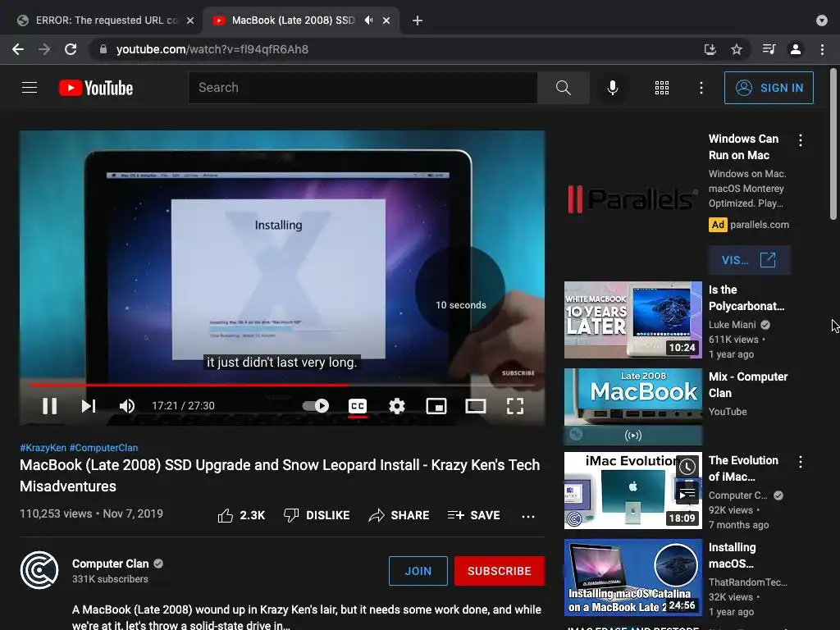Screen dimensions: 840x630
Task: Bookmark this page with star
Action: (737, 49)
